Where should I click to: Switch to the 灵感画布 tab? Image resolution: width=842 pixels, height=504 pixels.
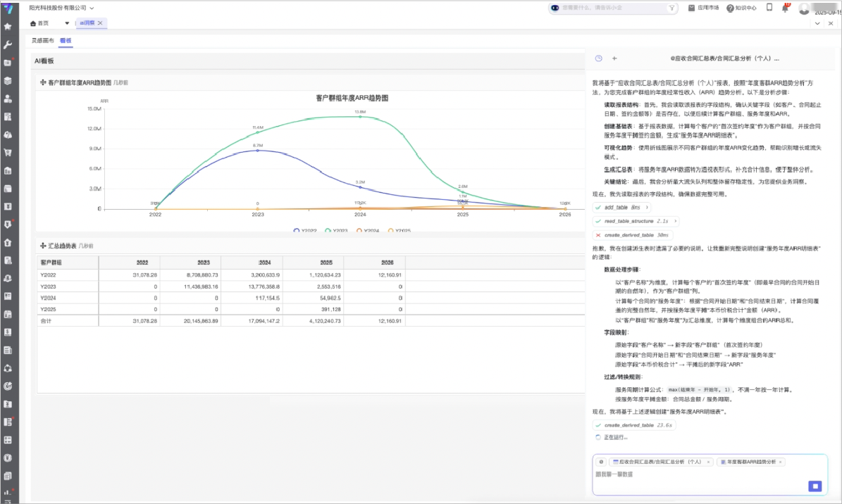(x=42, y=41)
